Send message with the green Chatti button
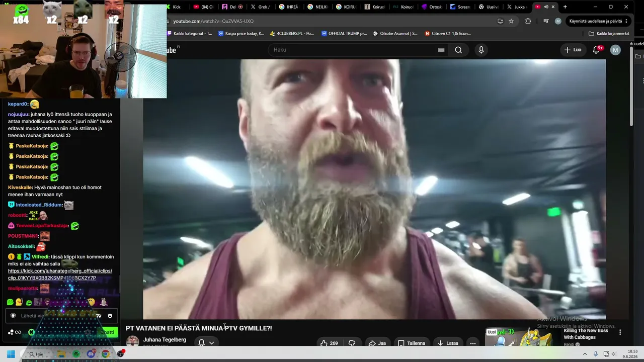 point(106,332)
